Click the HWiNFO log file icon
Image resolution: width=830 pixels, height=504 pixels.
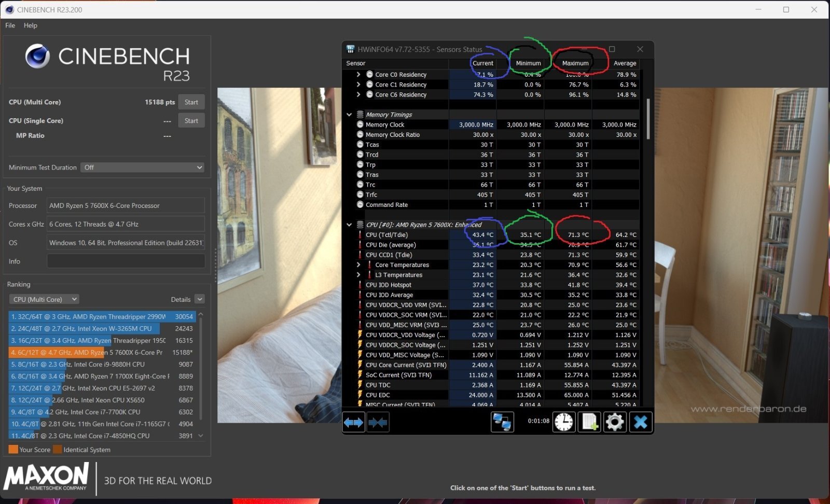click(590, 422)
